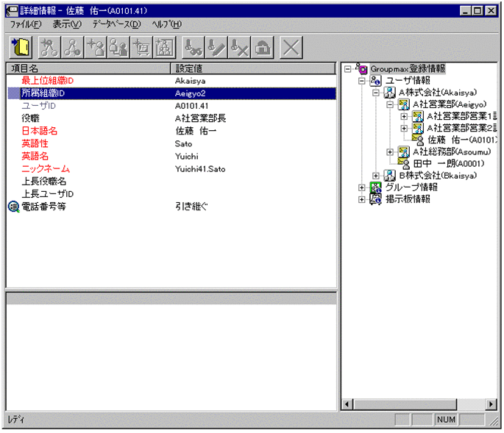The width and height of the screenshot is (504, 433).
Task: Click the large X delete toolbar icon
Action: tap(291, 48)
